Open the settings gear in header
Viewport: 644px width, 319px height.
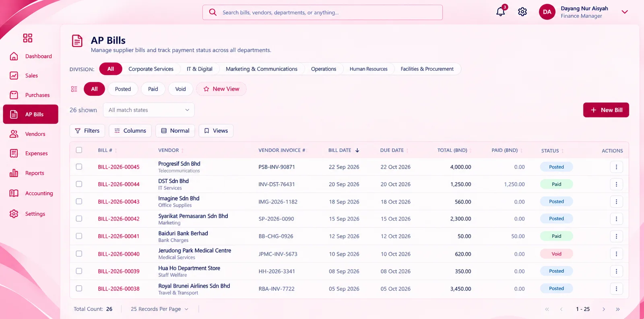coord(522,12)
